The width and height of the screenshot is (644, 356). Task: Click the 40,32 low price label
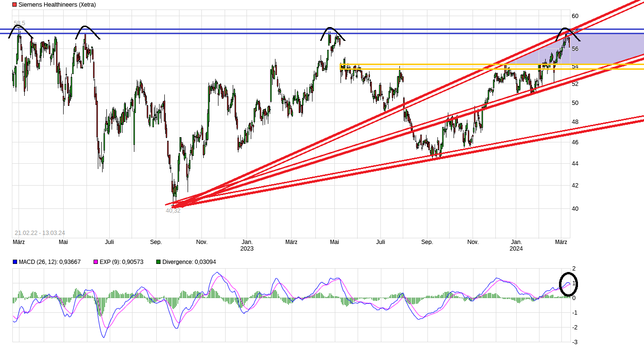pyautogui.click(x=172, y=210)
